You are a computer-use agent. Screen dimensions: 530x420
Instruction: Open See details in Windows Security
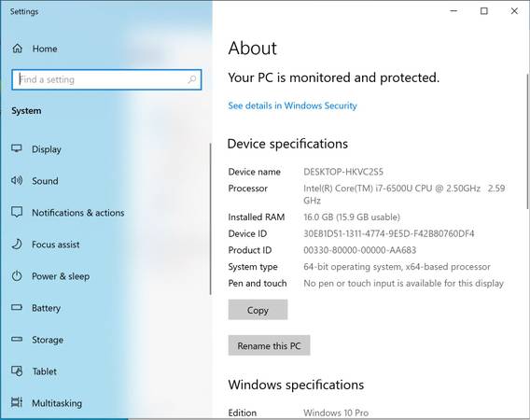pyautogui.click(x=292, y=105)
